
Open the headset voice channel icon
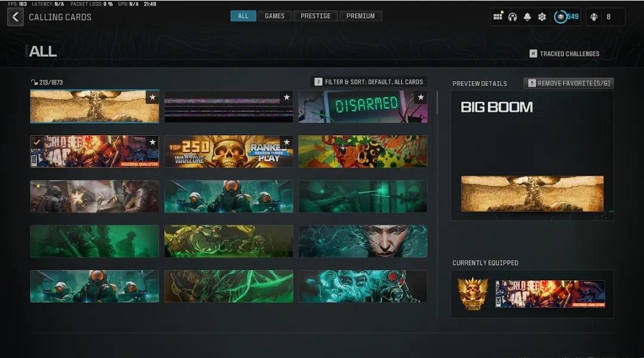(x=512, y=17)
